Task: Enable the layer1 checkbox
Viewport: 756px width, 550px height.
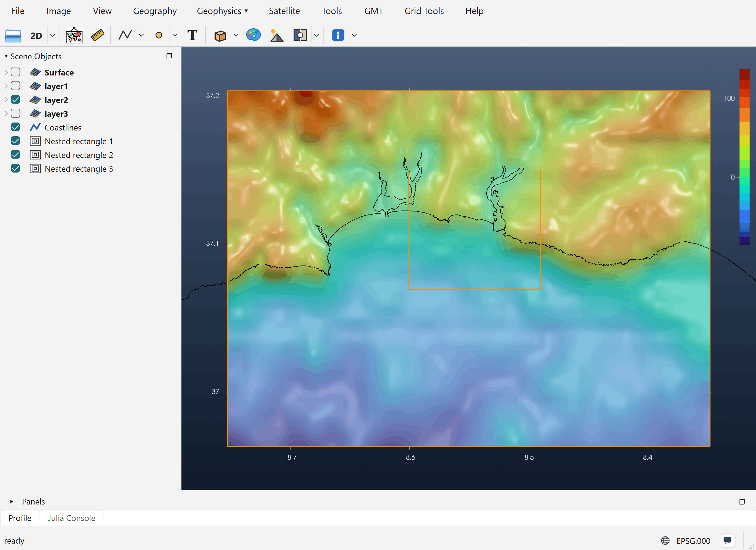Action: click(15, 86)
